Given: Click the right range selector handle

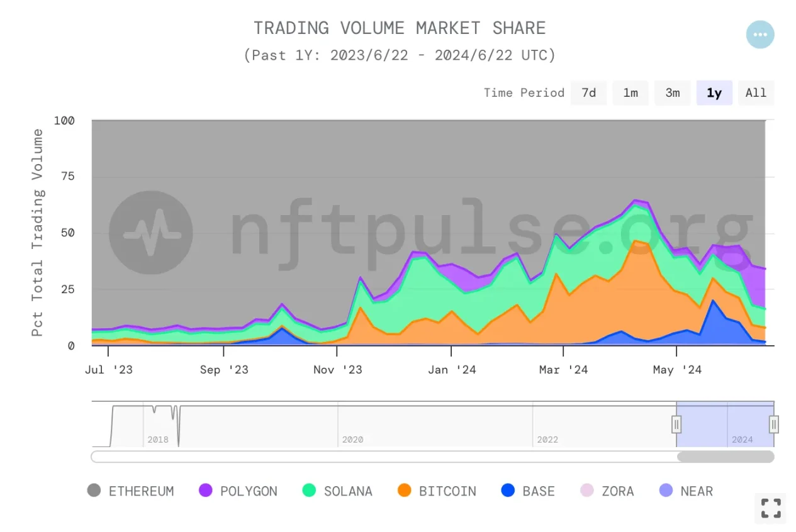Looking at the screenshot, I should tap(774, 424).
